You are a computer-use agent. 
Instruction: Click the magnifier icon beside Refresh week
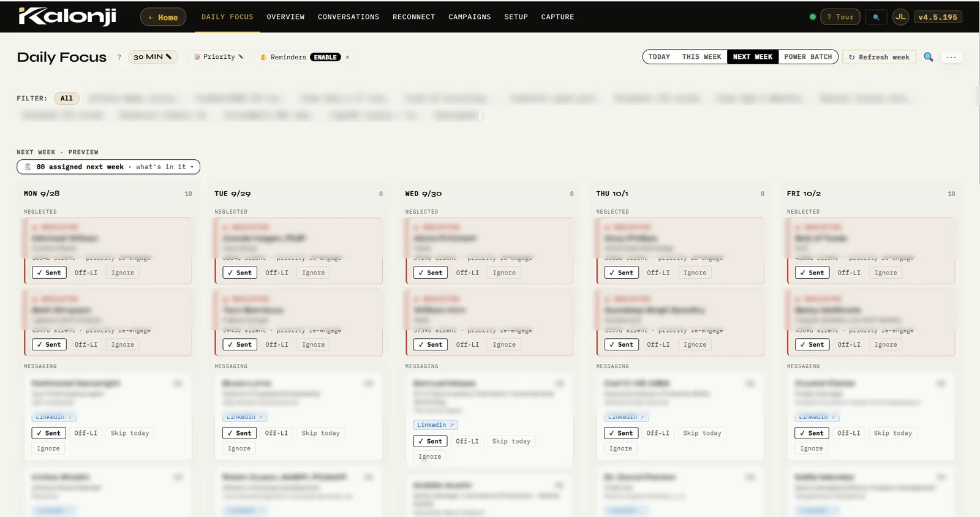pyautogui.click(x=929, y=57)
